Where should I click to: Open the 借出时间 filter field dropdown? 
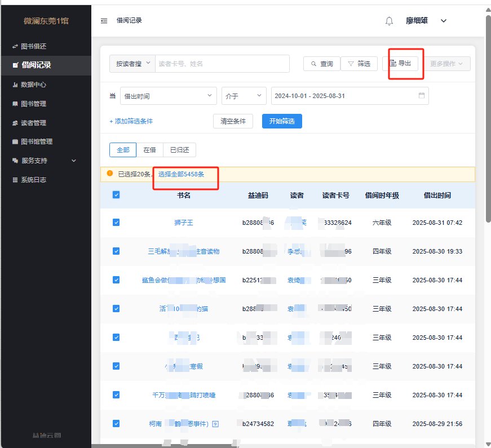[168, 96]
